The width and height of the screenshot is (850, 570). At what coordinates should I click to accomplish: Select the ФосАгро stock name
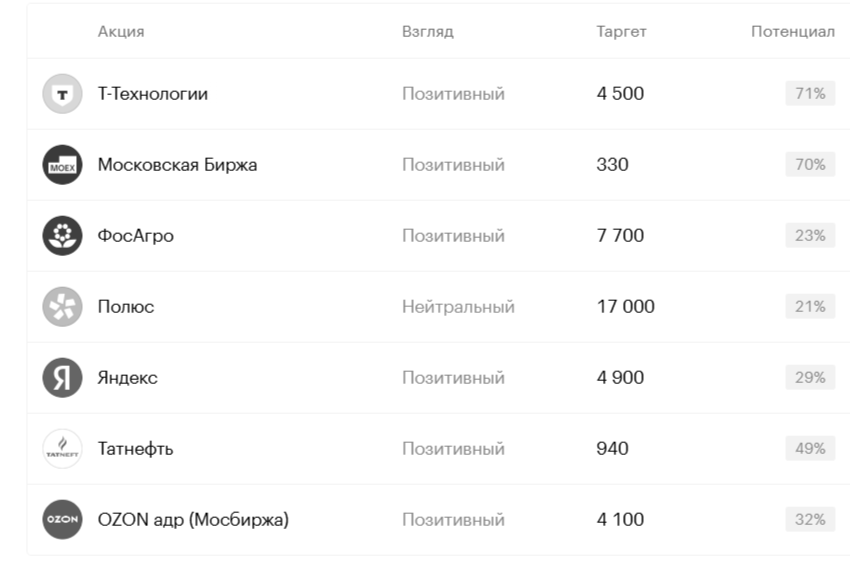pos(135,236)
